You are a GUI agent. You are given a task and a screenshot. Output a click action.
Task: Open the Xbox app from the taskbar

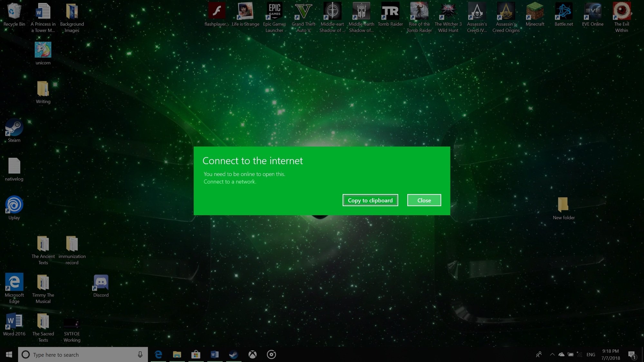(x=252, y=354)
